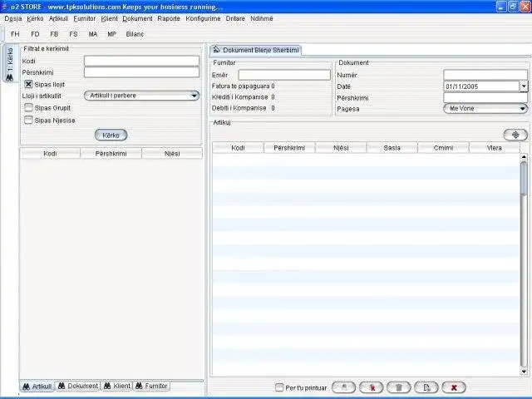Click the Vlera column header in the Artikuj table
Image resolution: width=532 pixels, height=399 pixels.
495,148
